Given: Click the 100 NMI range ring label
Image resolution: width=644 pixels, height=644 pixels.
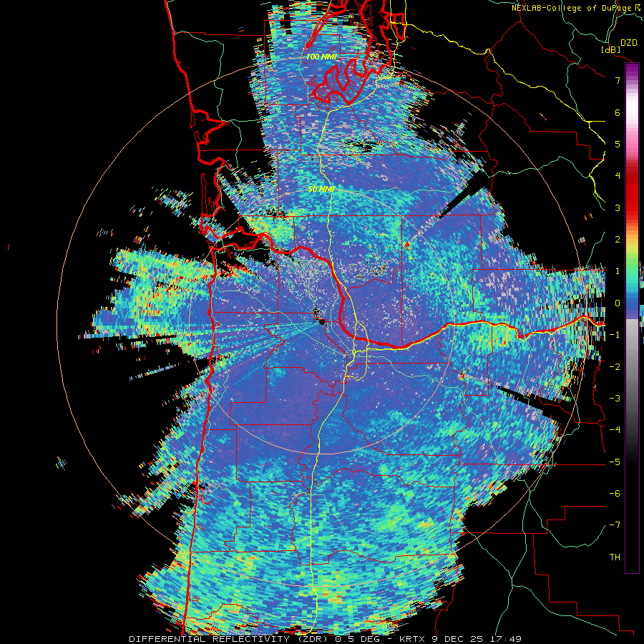Looking at the screenshot, I should (321, 57).
